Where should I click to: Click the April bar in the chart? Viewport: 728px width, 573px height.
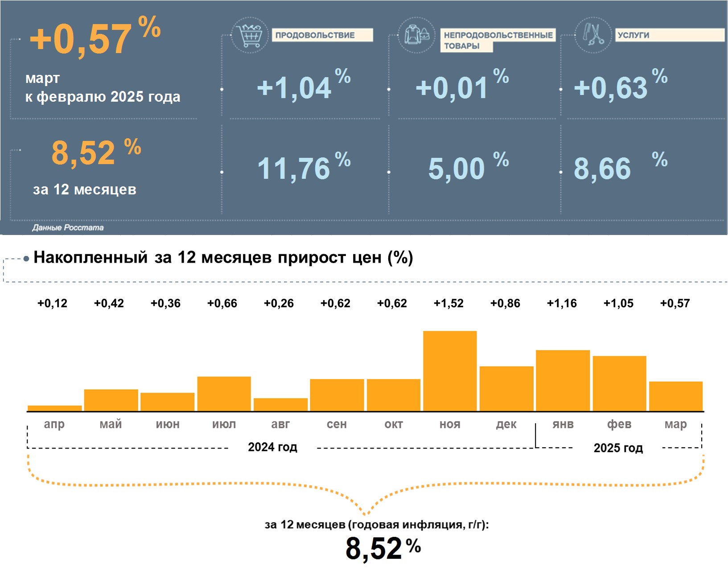point(54,408)
